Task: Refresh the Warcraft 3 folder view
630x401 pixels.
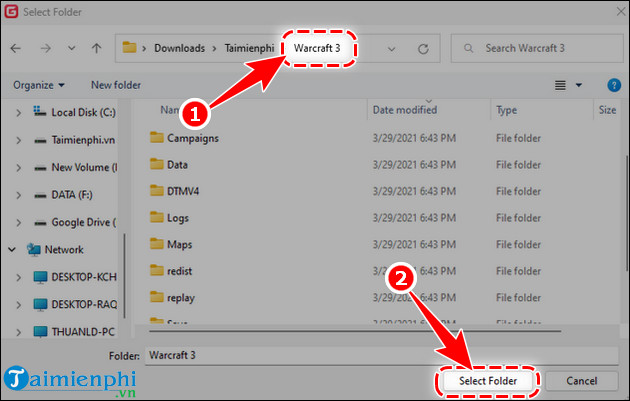Action: [x=423, y=49]
